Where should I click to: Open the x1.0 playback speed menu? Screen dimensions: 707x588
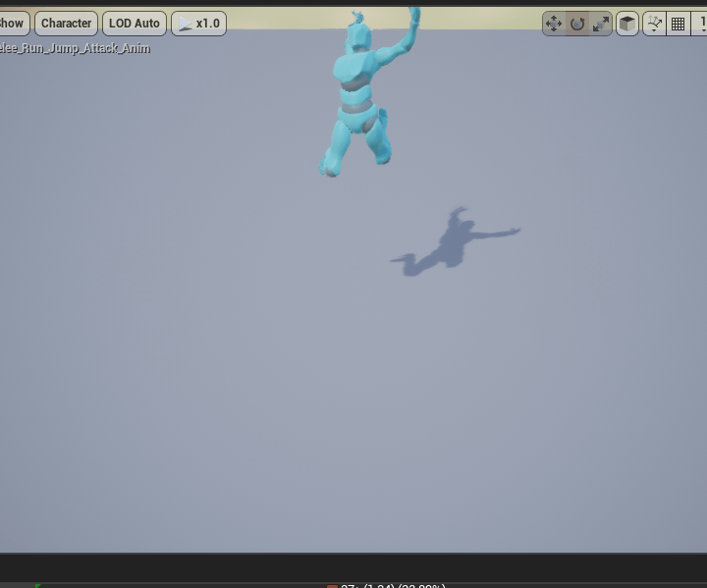coord(198,24)
